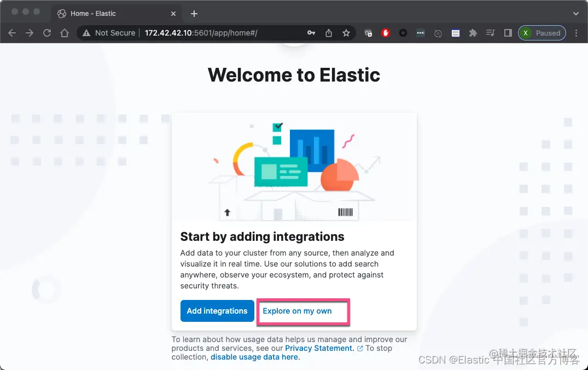This screenshot has height=370, width=588.
Task: Open the dark gear extension icon
Action: pyautogui.click(x=403, y=33)
